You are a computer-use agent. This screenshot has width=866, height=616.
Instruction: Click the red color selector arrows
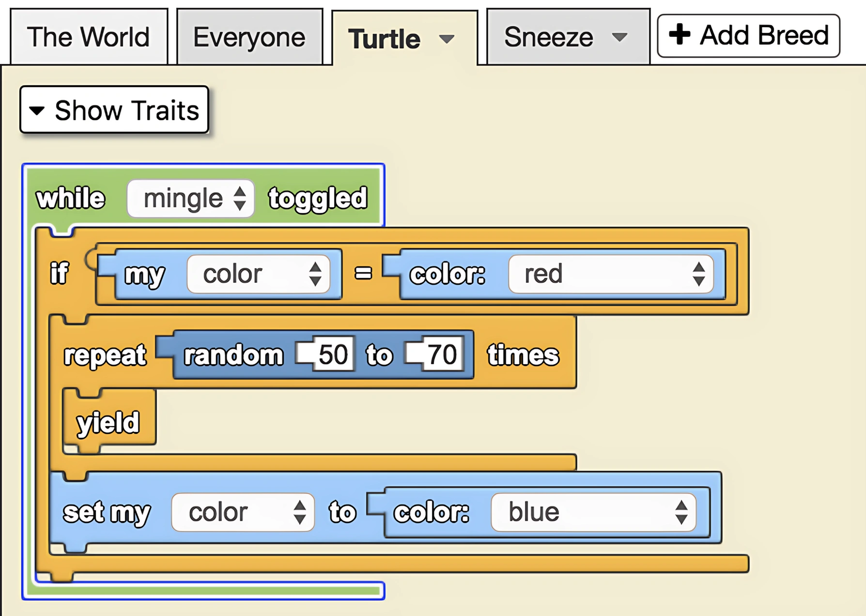coord(698,274)
